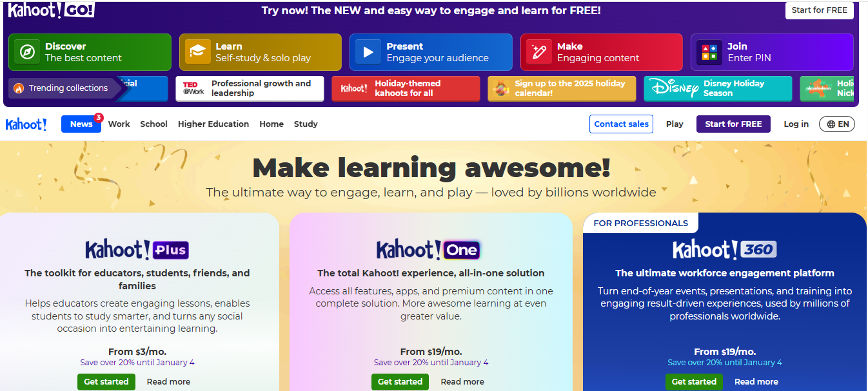This screenshot has height=391, width=868.
Task: Click the Contact sales button
Action: [621, 124]
